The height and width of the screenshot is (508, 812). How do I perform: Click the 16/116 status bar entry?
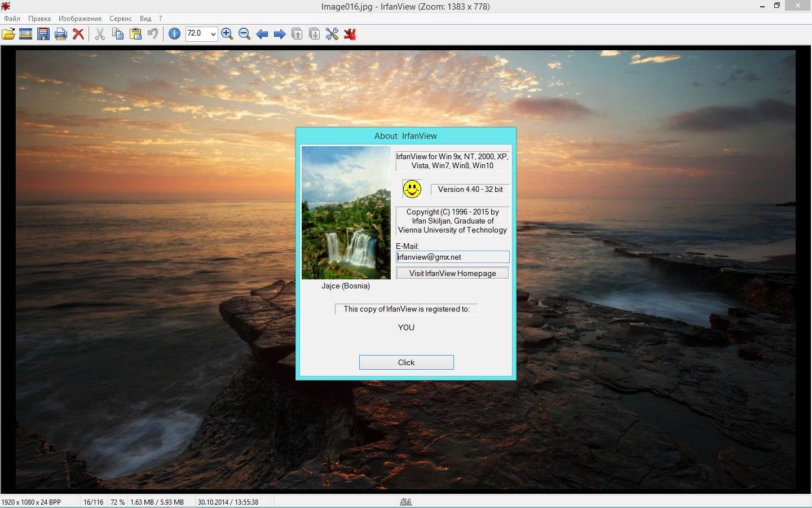point(94,502)
